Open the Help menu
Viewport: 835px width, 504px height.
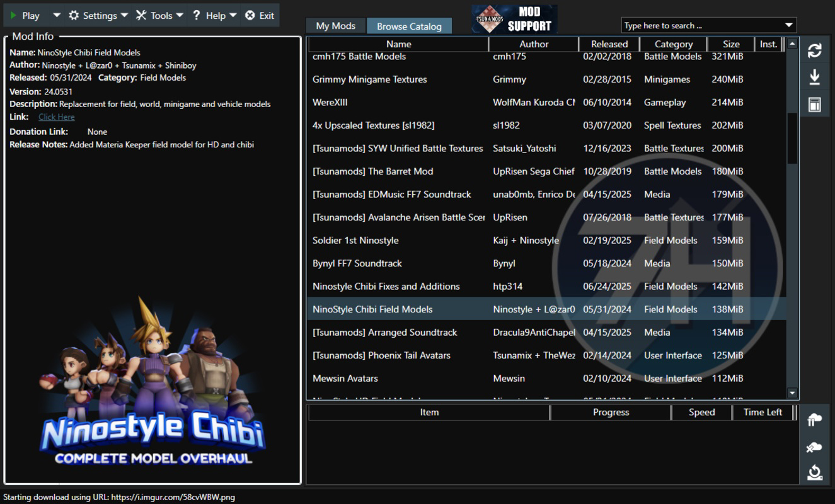(x=214, y=16)
